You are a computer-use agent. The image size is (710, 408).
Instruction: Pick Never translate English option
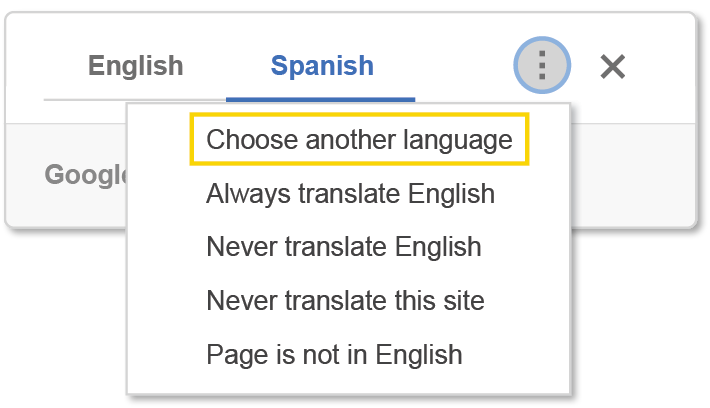coord(343,247)
